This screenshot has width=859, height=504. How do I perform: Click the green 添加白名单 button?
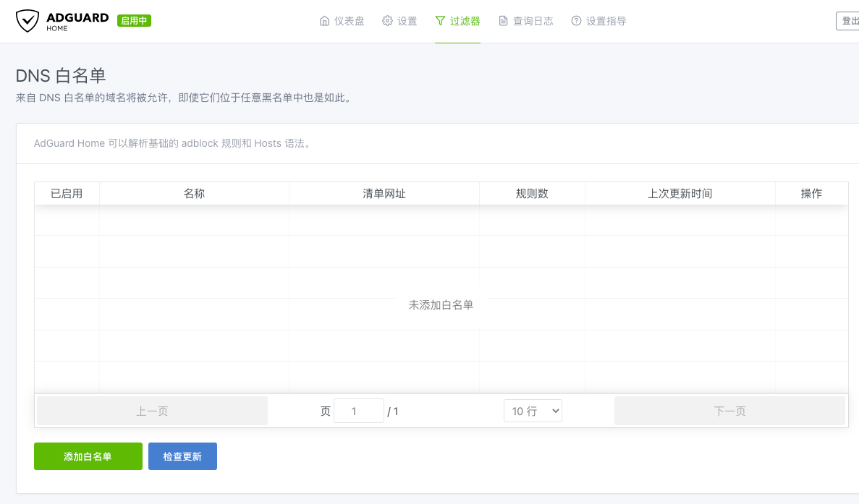pos(88,456)
